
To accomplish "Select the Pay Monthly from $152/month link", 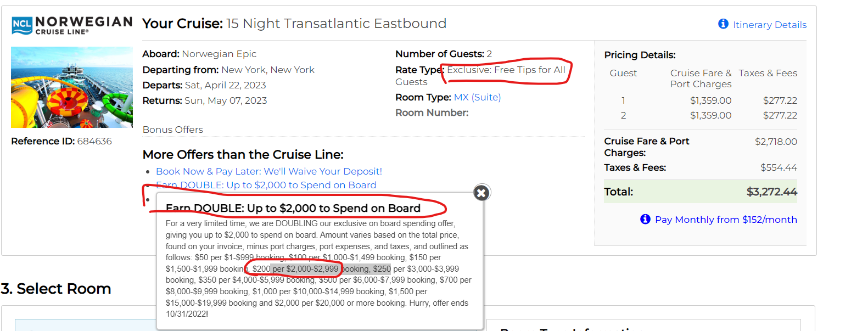I will tap(725, 220).
